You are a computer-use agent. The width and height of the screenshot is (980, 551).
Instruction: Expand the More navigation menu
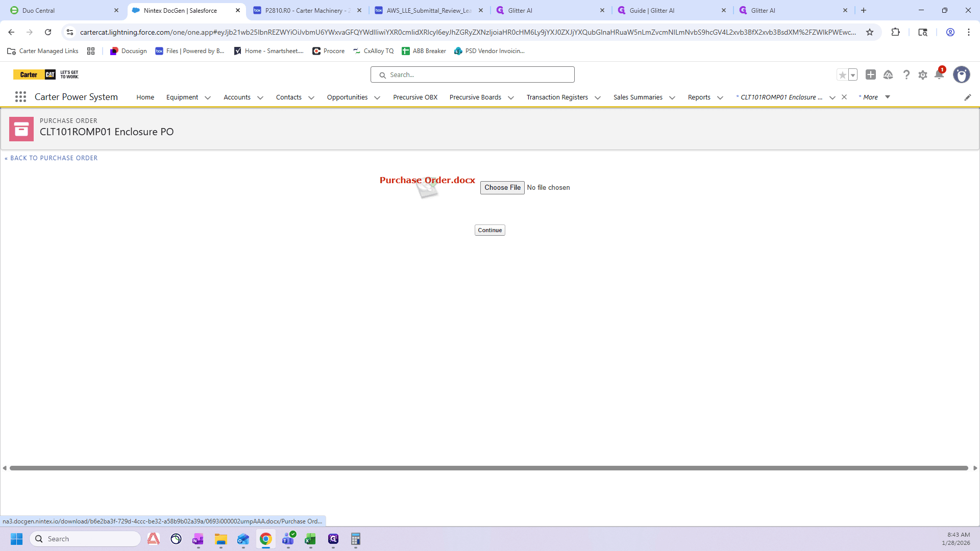(875, 97)
